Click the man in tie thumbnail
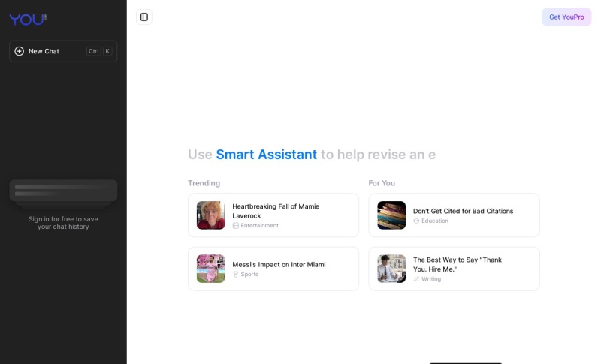 (x=391, y=269)
